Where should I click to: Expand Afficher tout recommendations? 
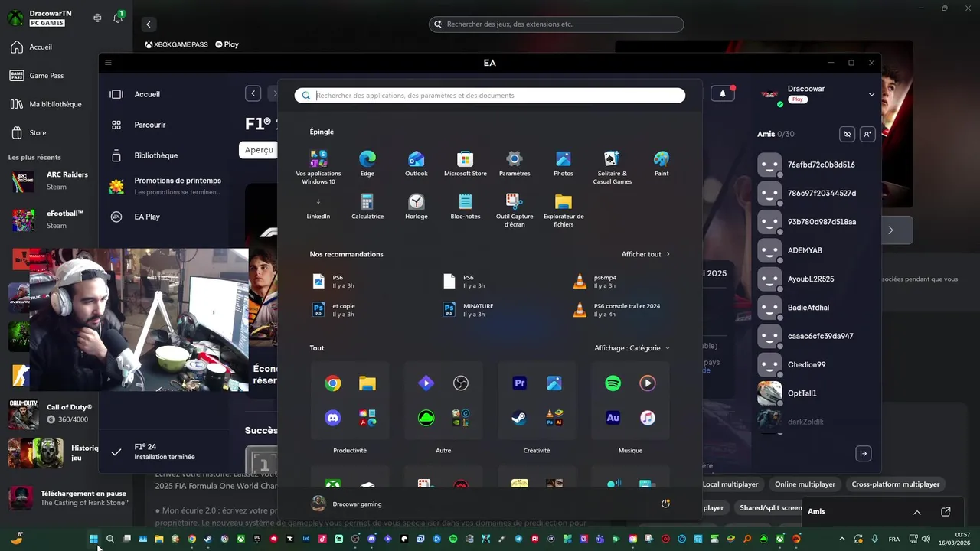pos(645,254)
